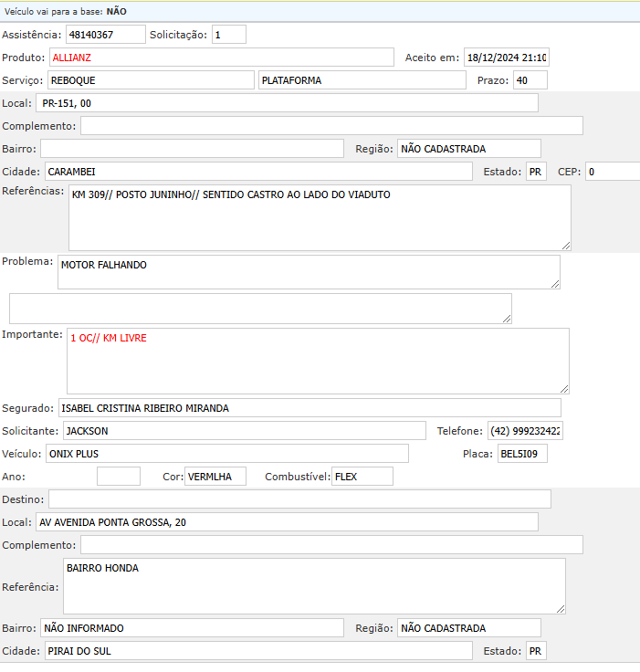
Task: Focus the empty origin Complemento field
Action: tap(331, 126)
